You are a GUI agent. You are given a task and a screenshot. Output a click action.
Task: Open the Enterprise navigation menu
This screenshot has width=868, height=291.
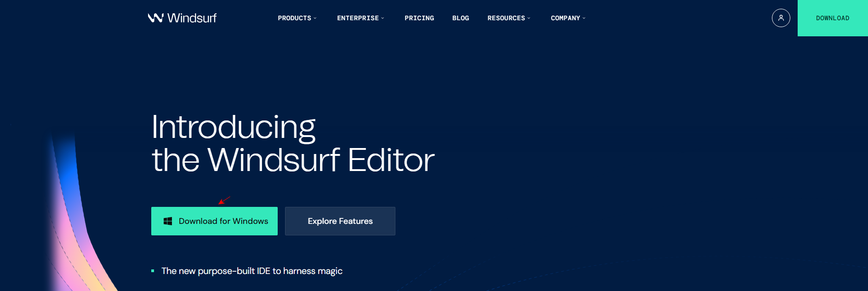pyautogui.click(x=358, y=18)
